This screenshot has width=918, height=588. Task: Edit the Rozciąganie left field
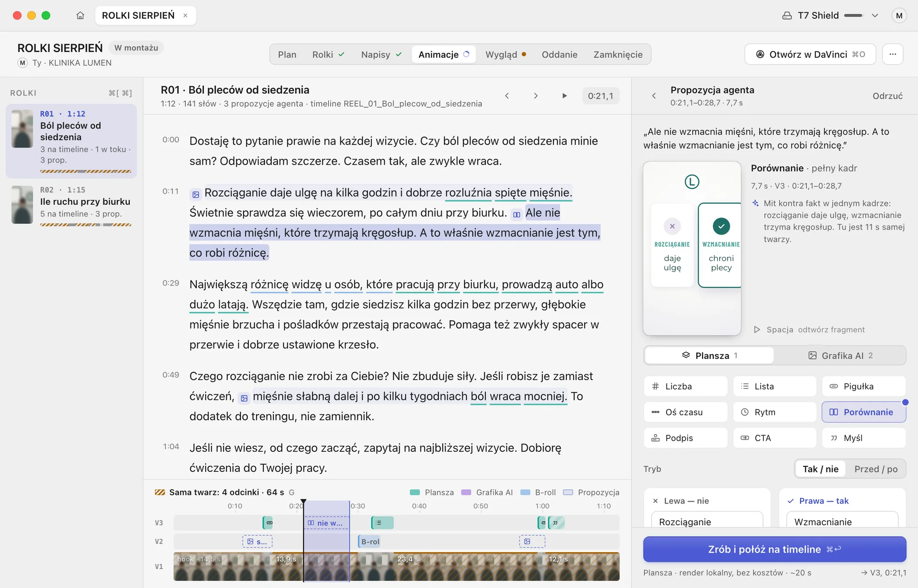707,521
